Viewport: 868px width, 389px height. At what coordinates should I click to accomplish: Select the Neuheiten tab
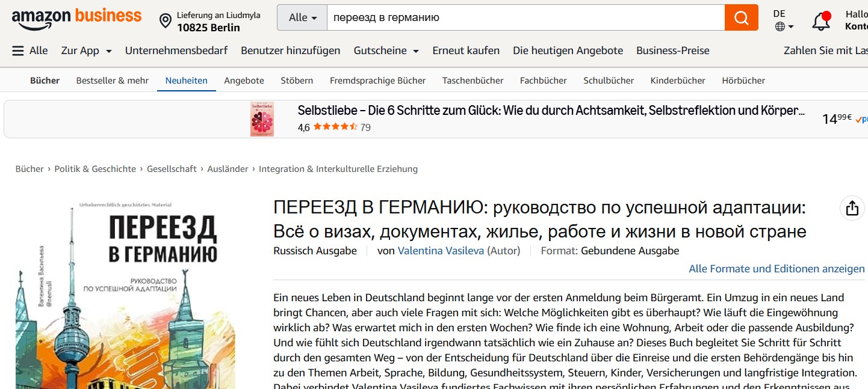pyautogui.click(x=187, y=81)
